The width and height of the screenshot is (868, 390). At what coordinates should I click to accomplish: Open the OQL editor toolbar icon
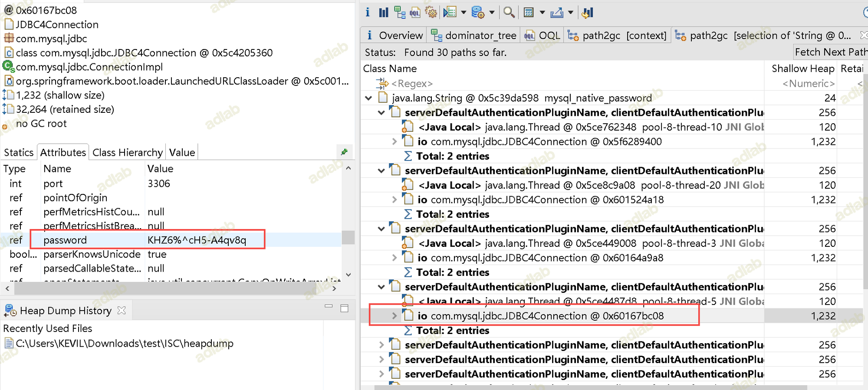[415, 12]
